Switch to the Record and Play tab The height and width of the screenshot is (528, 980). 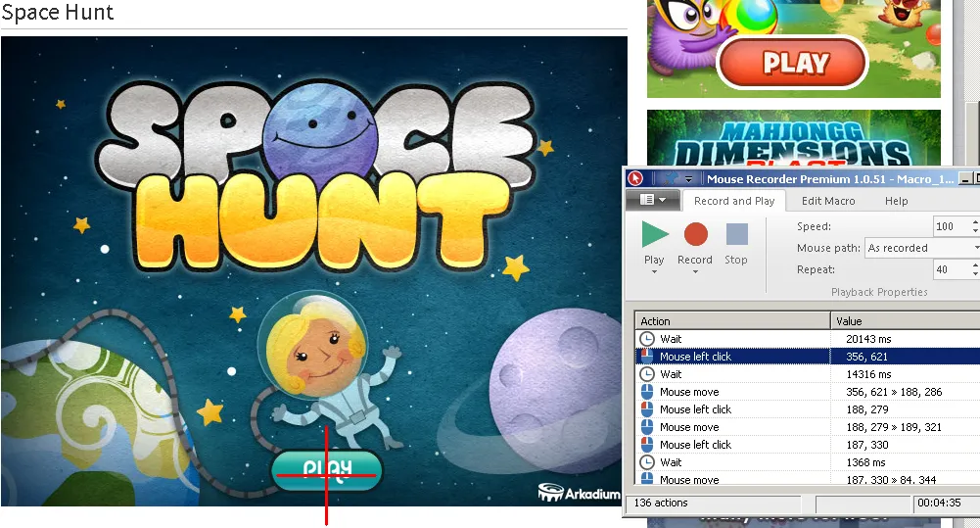pos(733,201)
